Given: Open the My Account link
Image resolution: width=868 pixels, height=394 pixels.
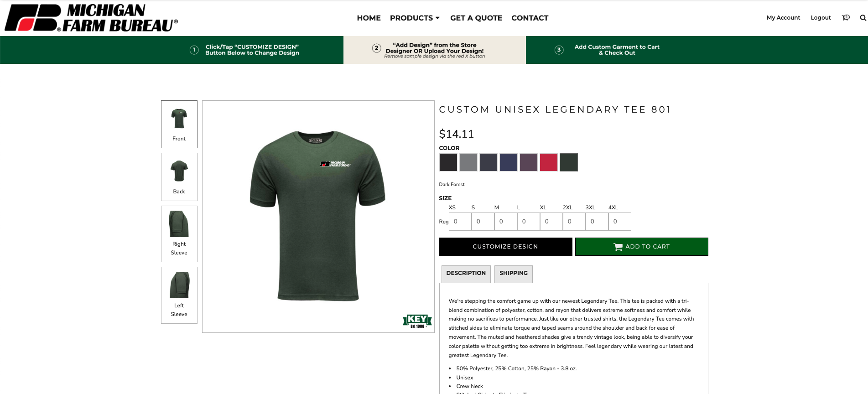Looking at the screenshot, I should point(783,18).
